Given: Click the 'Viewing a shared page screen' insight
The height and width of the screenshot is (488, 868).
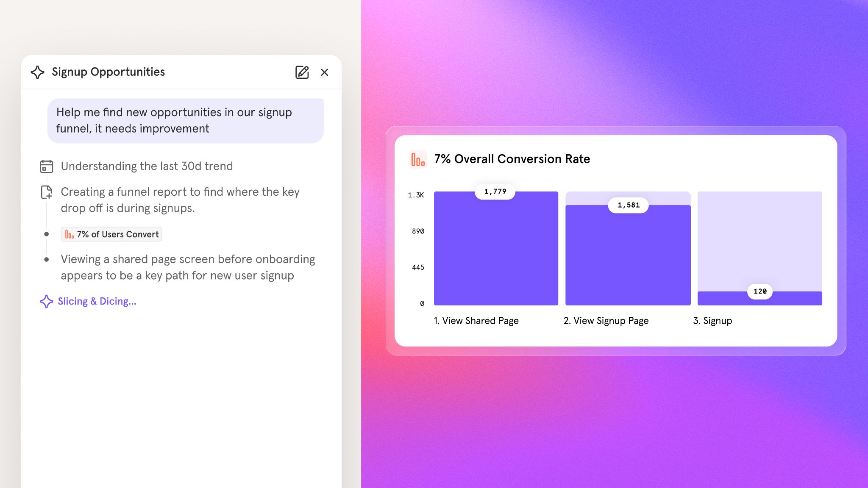Looking at the screenshot, I should tap(188, 267).
